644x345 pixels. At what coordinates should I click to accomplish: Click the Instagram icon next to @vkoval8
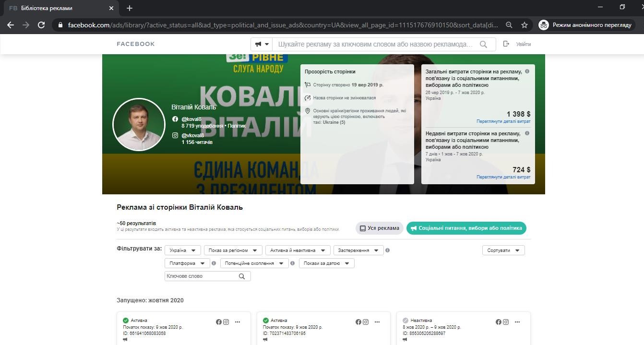[x=175, y=135]
